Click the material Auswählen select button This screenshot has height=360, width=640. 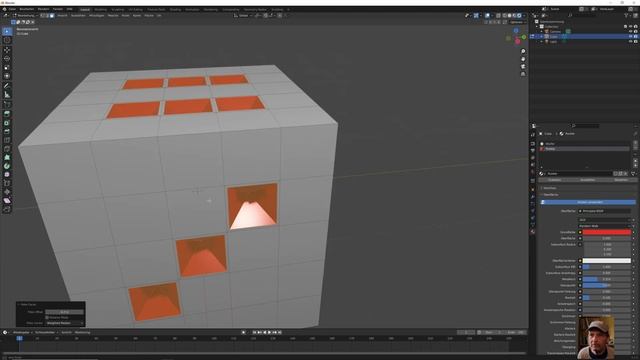(x=587, y=180)
